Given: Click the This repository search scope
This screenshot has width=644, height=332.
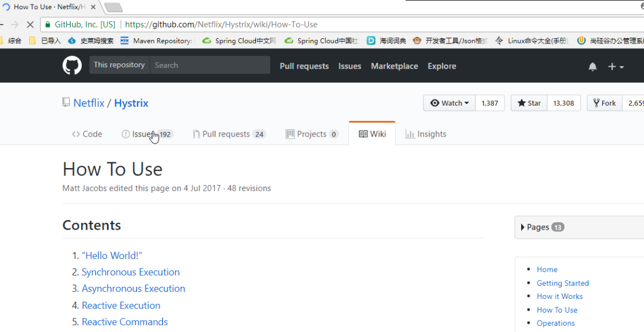Looking at the screenshot, I should click(x=119, y=65).
